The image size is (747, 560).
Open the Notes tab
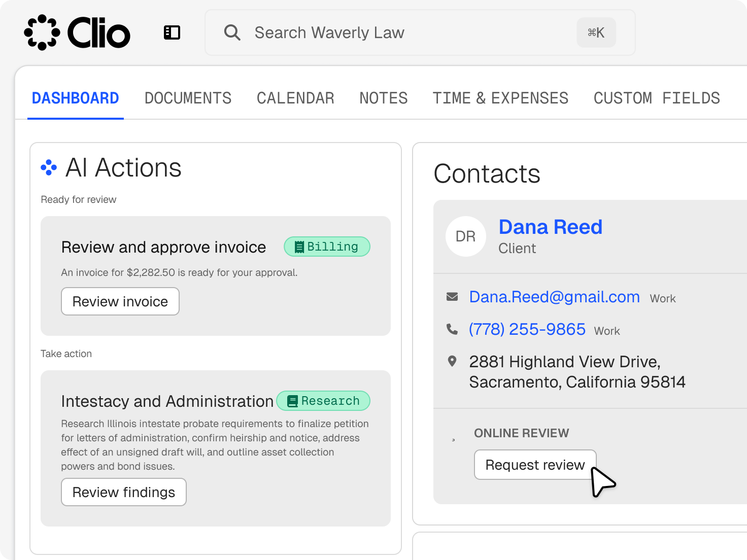pyautogui.click(x=384, y=98)
